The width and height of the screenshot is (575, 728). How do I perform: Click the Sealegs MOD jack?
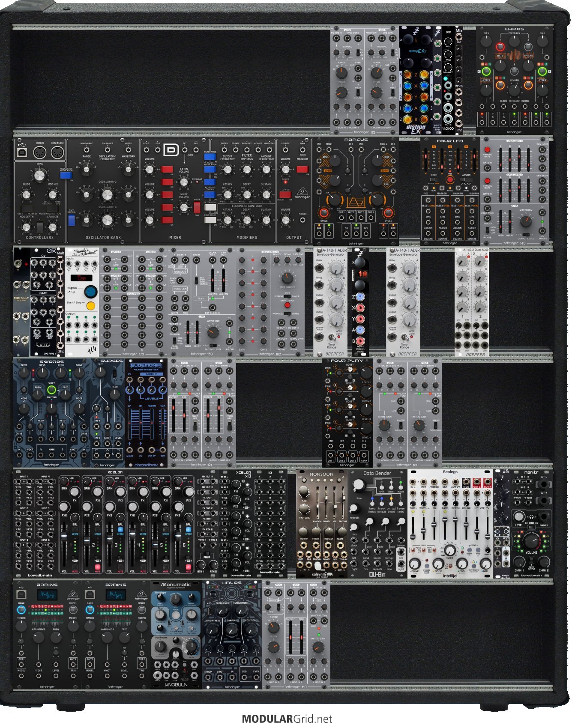pyautogui.click(x=466, y=482)
